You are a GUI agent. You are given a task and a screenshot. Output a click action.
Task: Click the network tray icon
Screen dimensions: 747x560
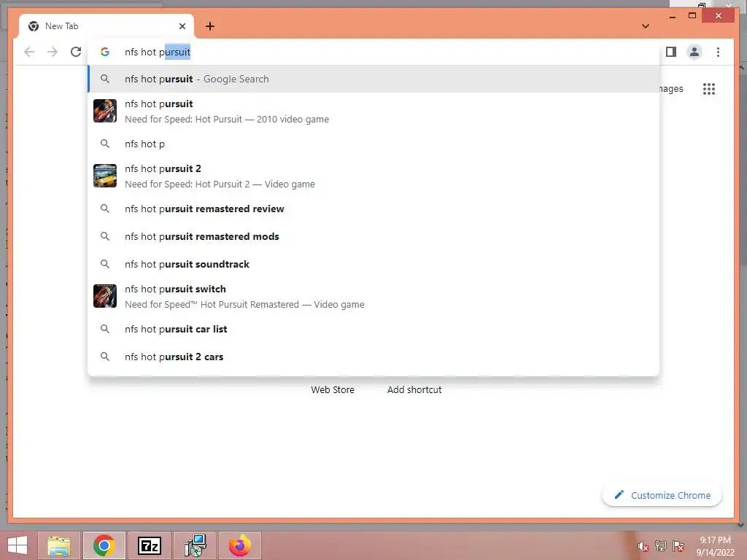point(661,546)
